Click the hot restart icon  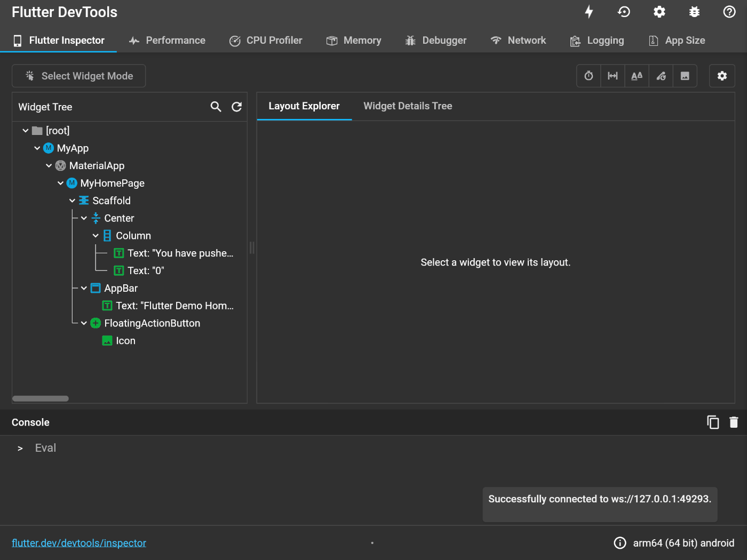(x=624, y=12)
